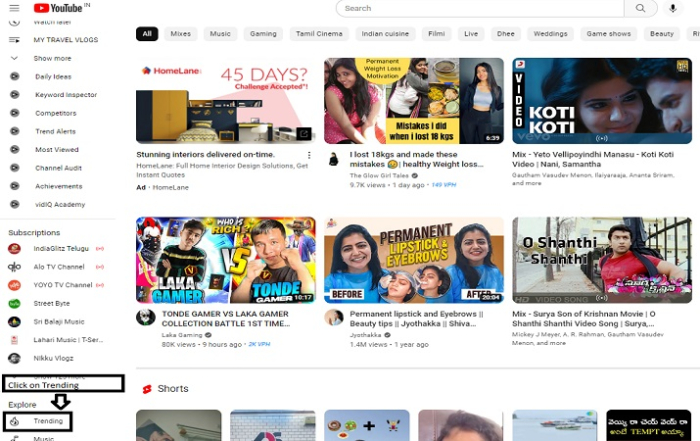This screenshot has width=700, height=441.
Task: Select the Indian cuisine filter chip
Action: pyautogui.click(x=385, y=33)
